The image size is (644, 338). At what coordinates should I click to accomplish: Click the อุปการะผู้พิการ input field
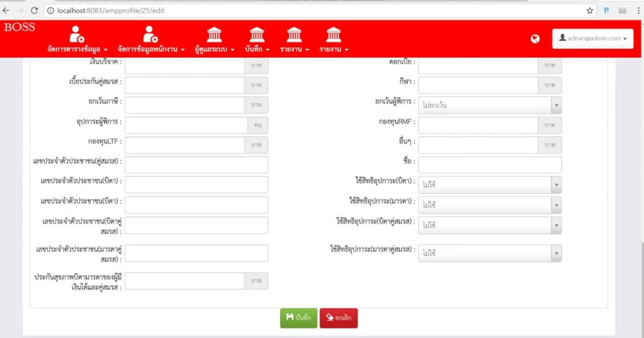tap(186, 125)
